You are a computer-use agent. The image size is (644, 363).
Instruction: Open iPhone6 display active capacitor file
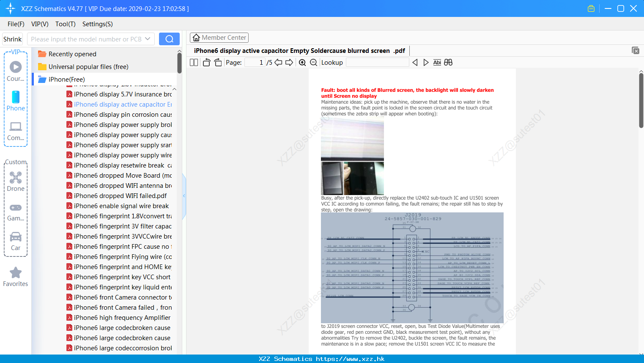[119, 104]
